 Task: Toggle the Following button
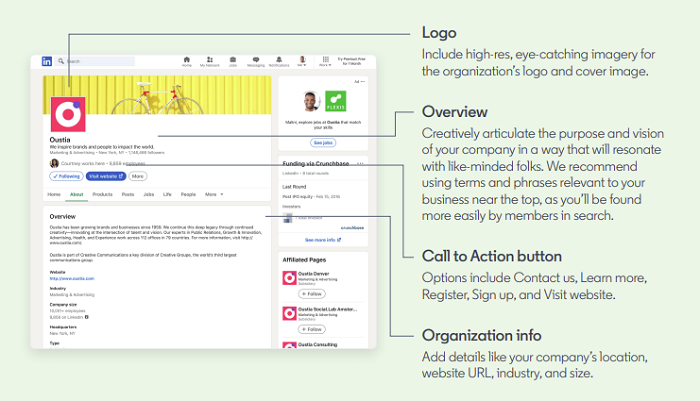65,176
